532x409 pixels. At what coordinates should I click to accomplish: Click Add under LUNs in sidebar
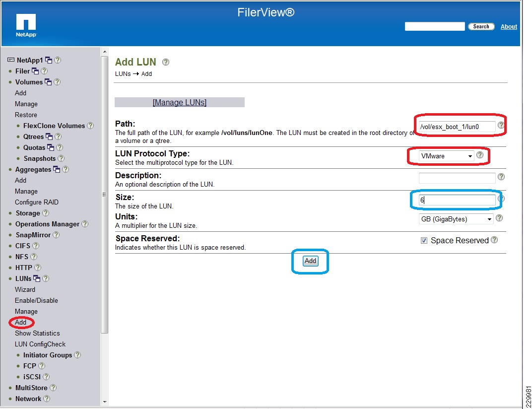click(x=20, y=322)
